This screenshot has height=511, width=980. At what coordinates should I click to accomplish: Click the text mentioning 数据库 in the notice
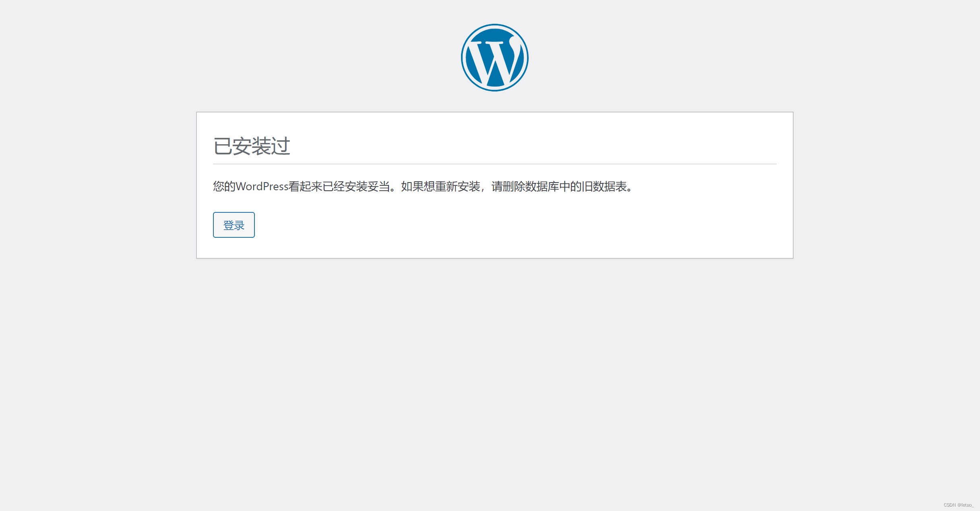pyautogui.click(x=560, y=187)
